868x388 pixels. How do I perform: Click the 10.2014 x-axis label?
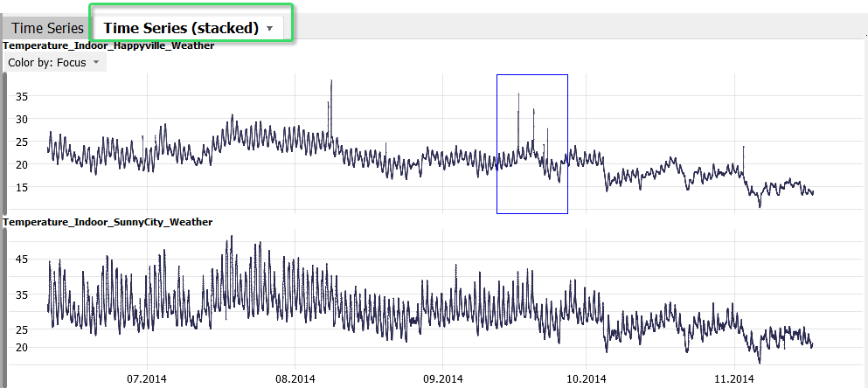pyautogui.click(x=586, y=378)
